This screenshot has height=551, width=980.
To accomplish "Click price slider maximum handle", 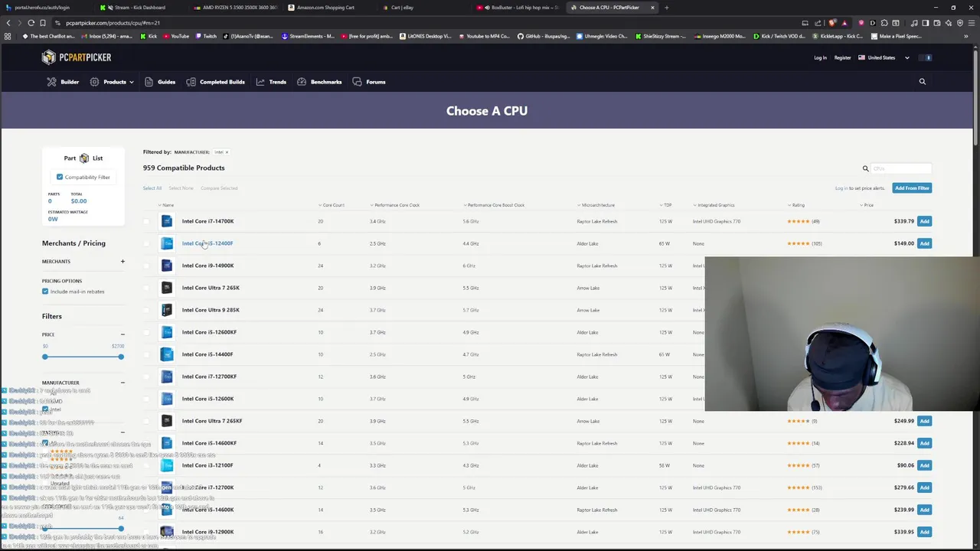I will click(121, 357).
